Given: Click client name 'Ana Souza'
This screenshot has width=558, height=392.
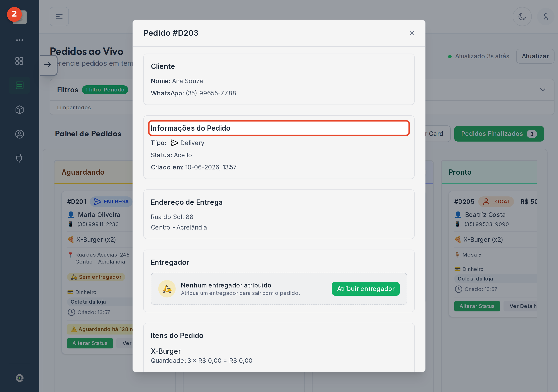Looking at the screenshot, I should pos(187,81).
